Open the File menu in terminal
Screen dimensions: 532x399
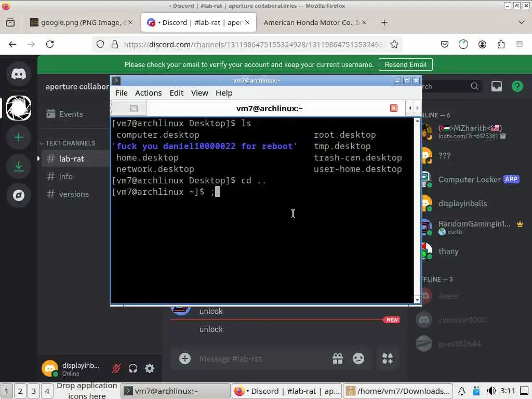(x=122, y=93)
